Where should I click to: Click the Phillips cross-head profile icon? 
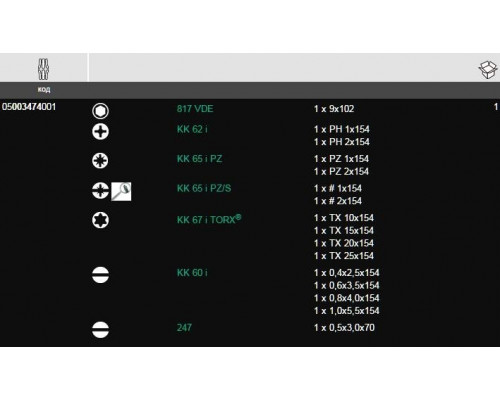(x=100, y=131)
